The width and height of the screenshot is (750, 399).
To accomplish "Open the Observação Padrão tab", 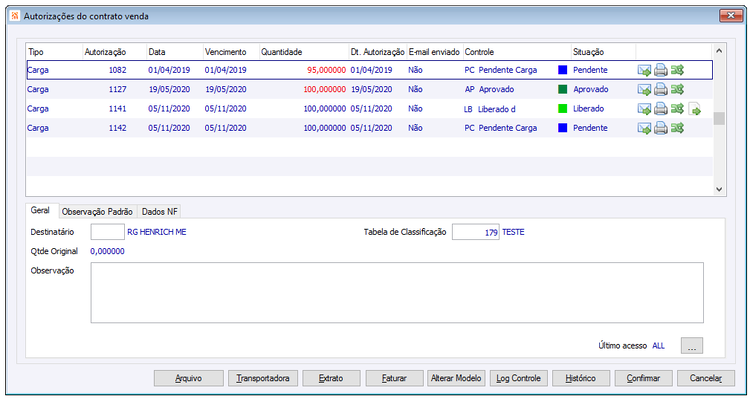I will pyautogui.click(x=98, y=211).
